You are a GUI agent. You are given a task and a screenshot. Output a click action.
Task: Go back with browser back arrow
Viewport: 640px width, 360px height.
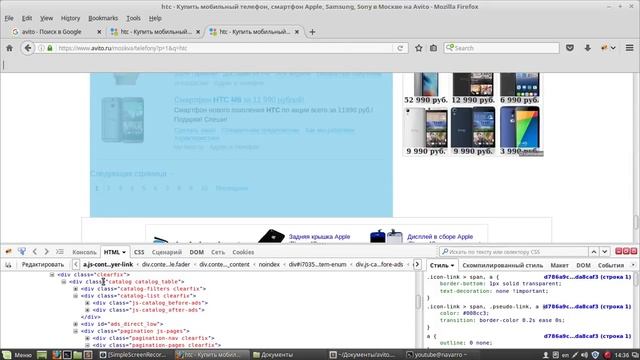[27, 48]
